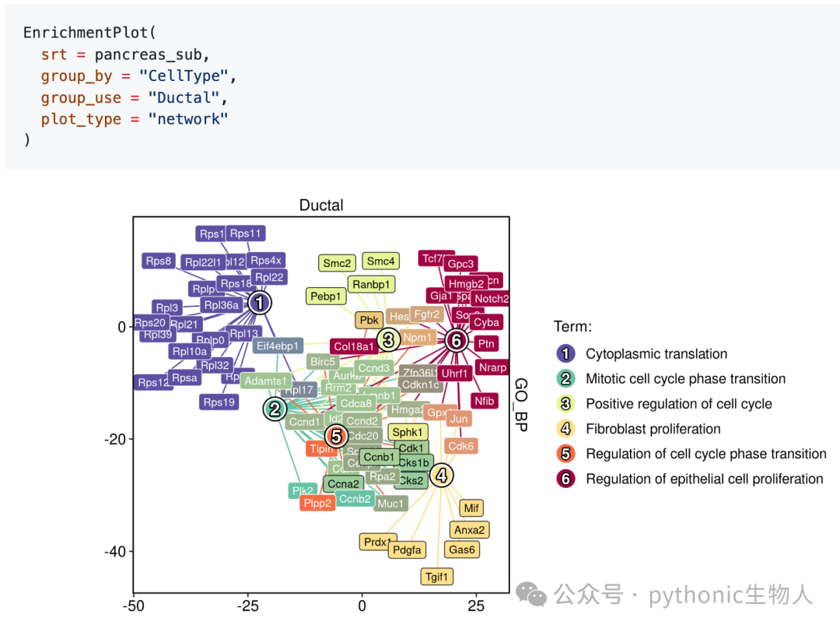
Task: Click the node numbered 2 in the network
Action: [x=275, y=409]
